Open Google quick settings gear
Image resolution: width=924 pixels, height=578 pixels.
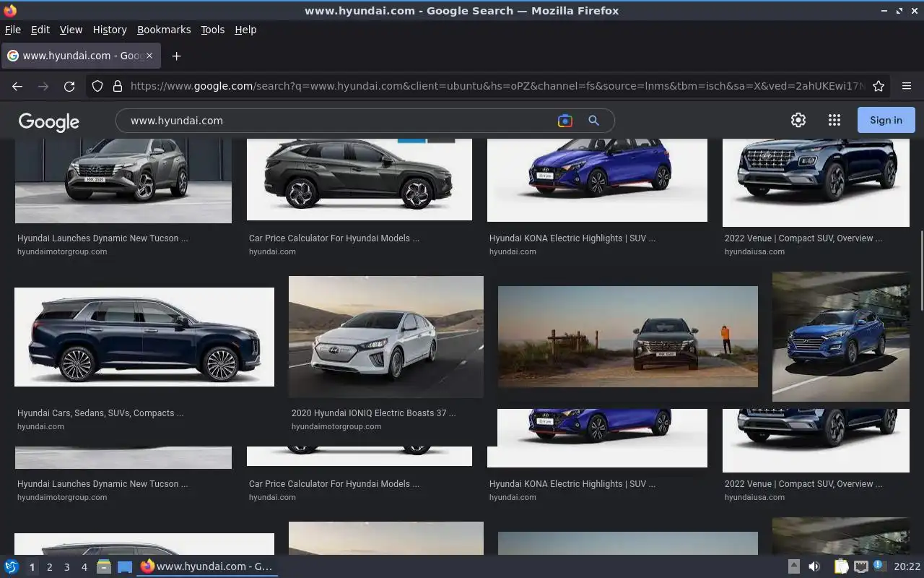point(798,120)
